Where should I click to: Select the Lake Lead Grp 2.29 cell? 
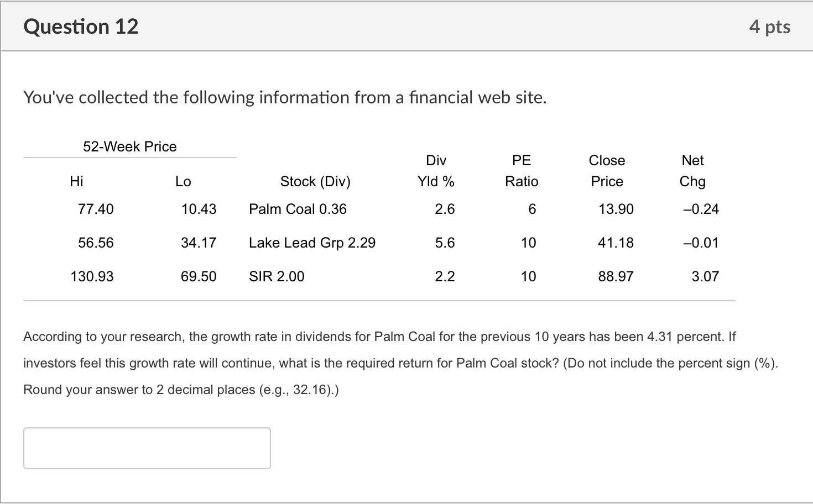tap(312, 243)
